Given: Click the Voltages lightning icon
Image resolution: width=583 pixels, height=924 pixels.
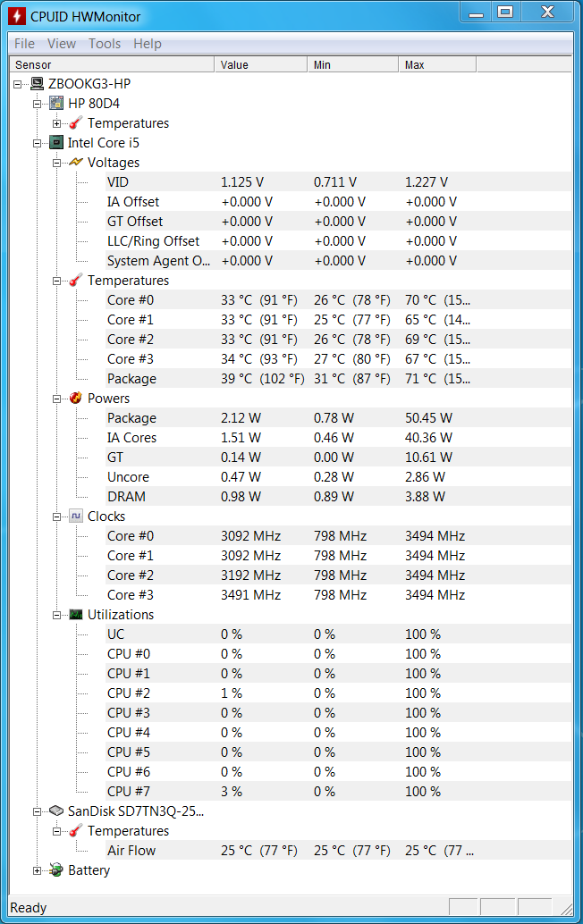Looking at the screenshot, I should pos(76,162).
